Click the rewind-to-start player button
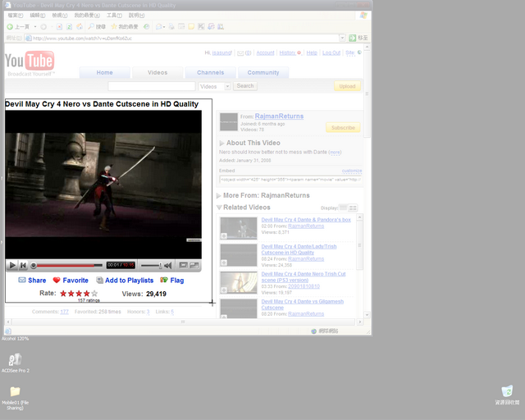The width and height of the screenshot is (525, 420). (x=23, y=266)
